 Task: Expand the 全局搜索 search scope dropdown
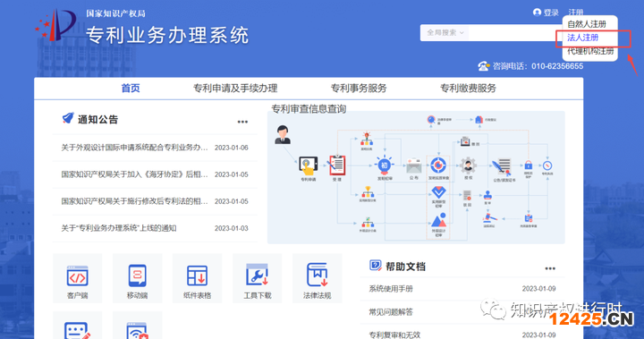pos(445,32)
